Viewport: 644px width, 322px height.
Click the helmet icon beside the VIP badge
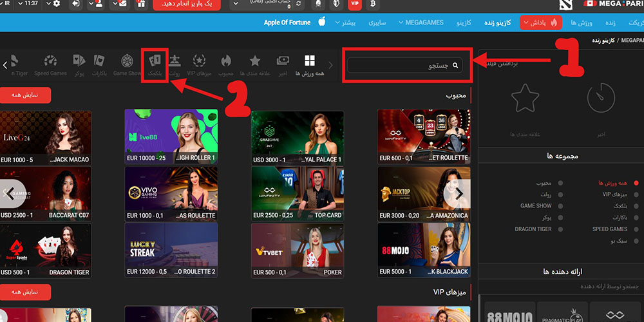pos(336,4)
